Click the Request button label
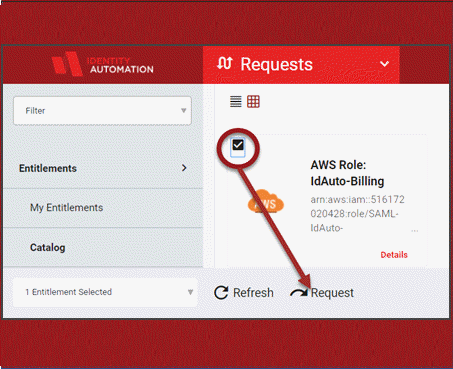The image size is (453, 369). (x=332, y=293)
